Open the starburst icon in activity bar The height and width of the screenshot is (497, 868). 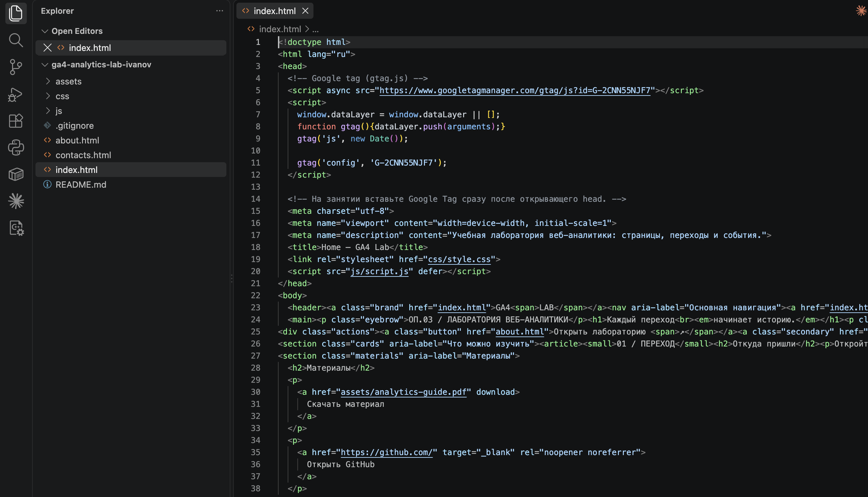pos(16,201)
